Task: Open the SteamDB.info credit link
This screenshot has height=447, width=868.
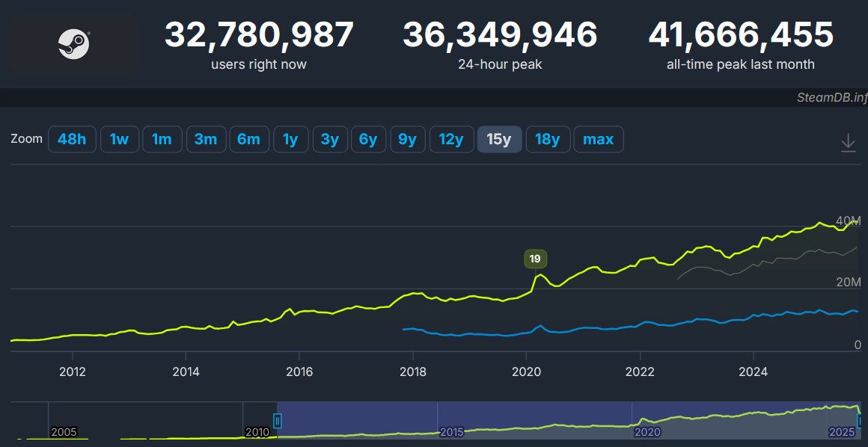Action: tap(831, 98)
